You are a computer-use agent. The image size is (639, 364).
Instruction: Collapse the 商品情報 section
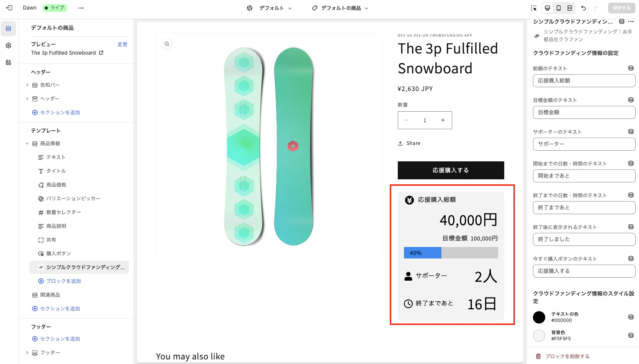[27, 143]
